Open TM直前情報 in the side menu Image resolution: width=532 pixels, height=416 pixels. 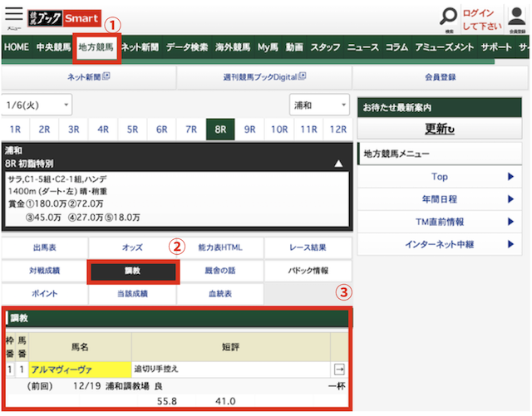pos(440,222)
